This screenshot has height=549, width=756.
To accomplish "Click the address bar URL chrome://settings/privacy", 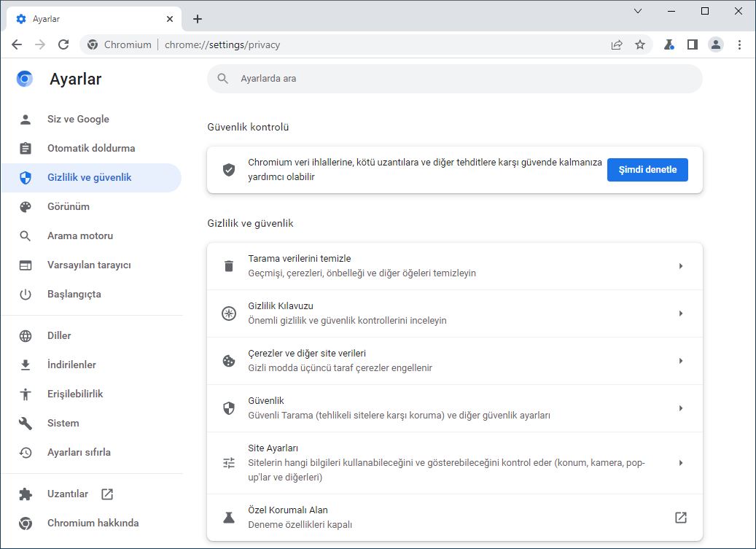I will (x=222, y=44).
